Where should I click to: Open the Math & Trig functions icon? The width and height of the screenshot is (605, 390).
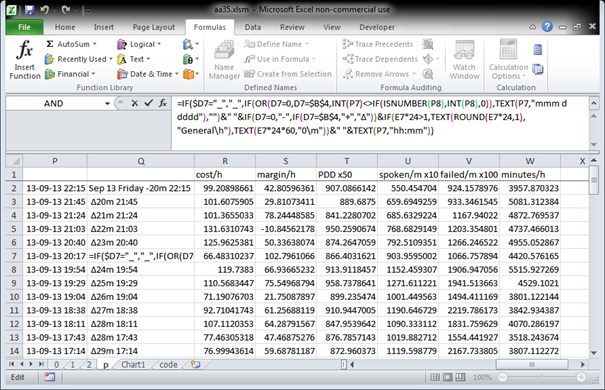(x=191, y=59)
